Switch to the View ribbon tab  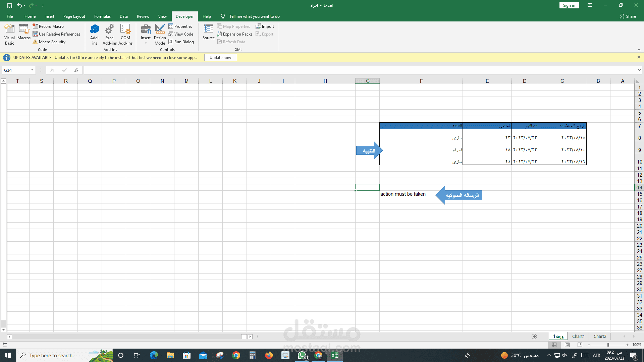coord(162,16)
